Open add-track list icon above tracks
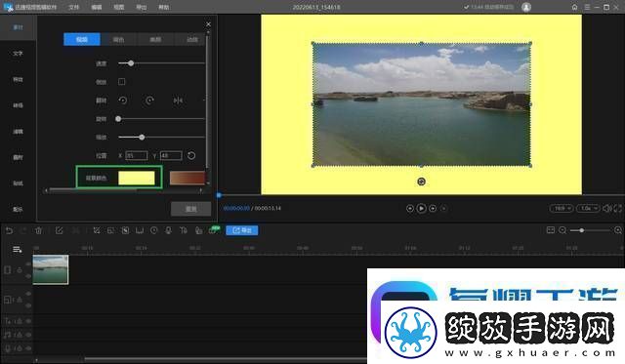This screenshot has height=364, width=625. 18,250
